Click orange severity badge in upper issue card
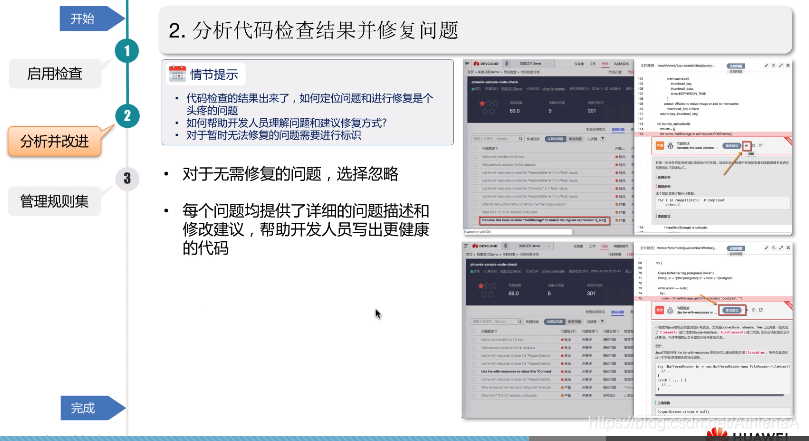This screenshot has height=441, width=809. pyautogui.click(x=660, y=145)
